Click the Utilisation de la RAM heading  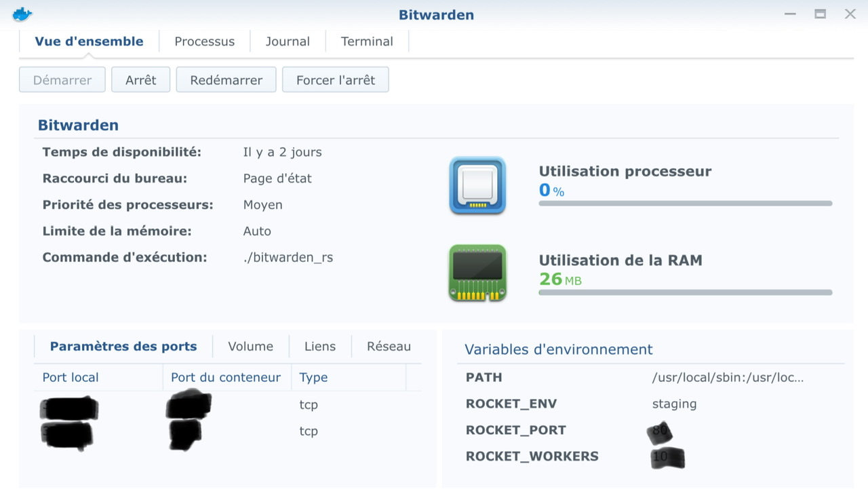click(620, 260)
